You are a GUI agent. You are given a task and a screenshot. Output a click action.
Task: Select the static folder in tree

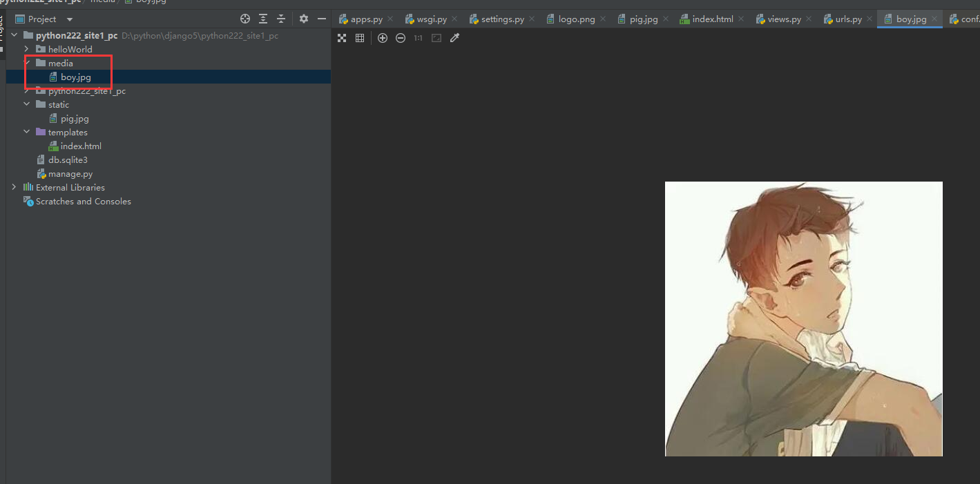(x=169, y=104)
